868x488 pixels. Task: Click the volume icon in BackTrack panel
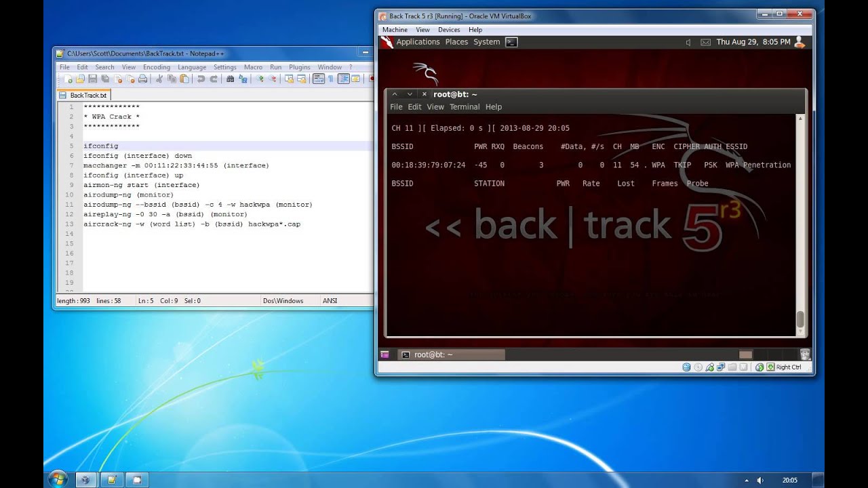688,42
